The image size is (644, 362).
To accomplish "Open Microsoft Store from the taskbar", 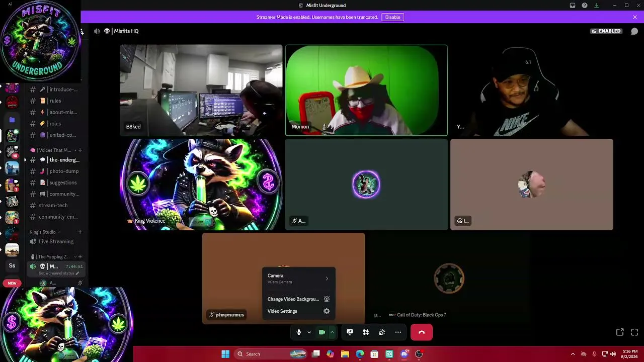I will point(374,354).
